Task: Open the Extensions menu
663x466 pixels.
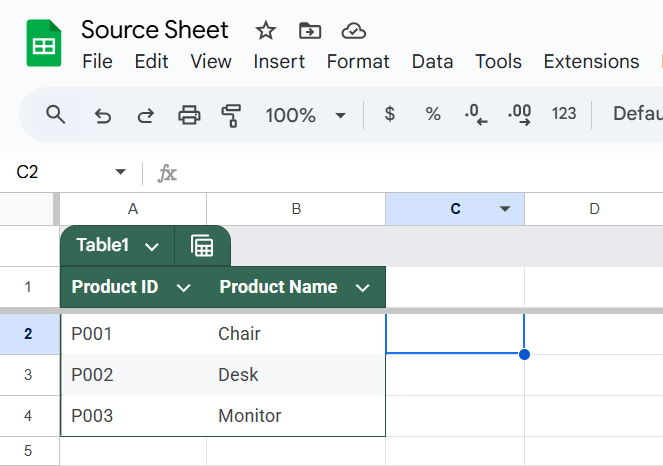Action: [591, 62]
